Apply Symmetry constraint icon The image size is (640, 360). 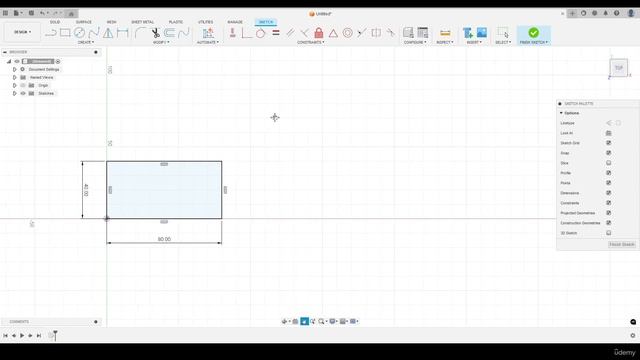[376, 33]
